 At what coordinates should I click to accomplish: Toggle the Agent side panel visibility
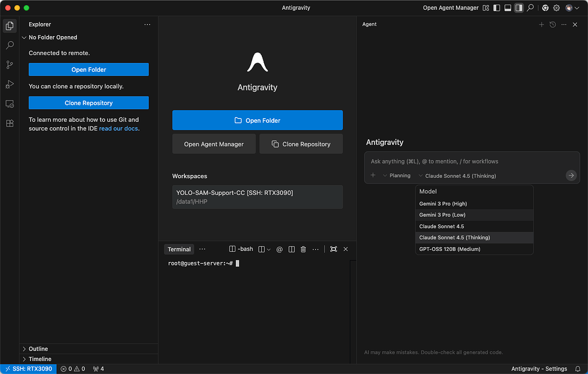(519, 8)
